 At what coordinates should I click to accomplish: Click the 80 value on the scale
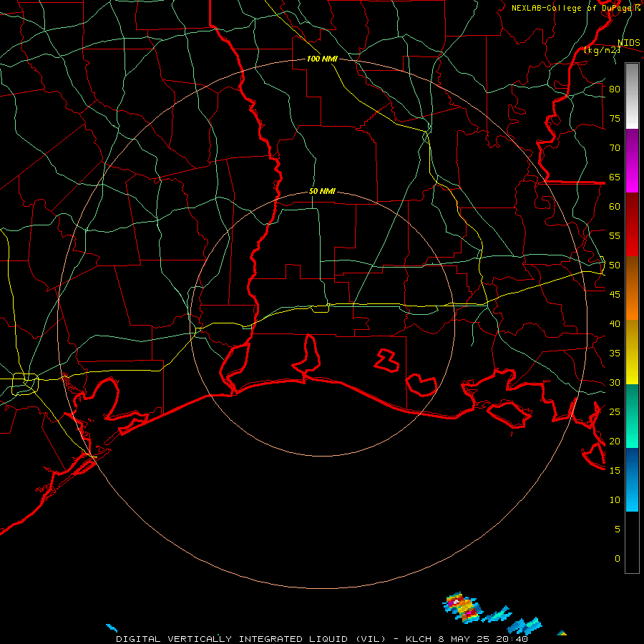[x=615, y=89]
